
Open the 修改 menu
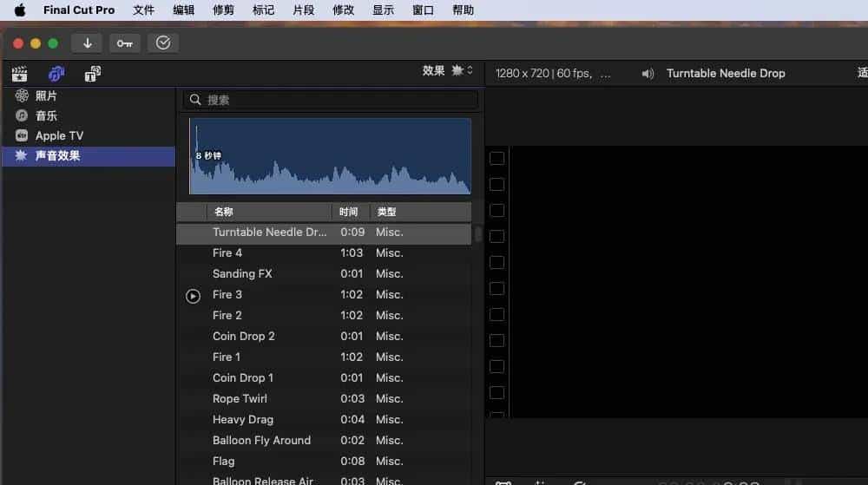[343, 10]
